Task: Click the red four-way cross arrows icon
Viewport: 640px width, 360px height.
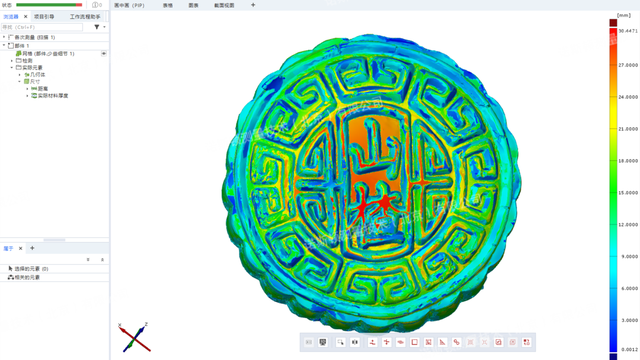Action: tap(387, 342)
